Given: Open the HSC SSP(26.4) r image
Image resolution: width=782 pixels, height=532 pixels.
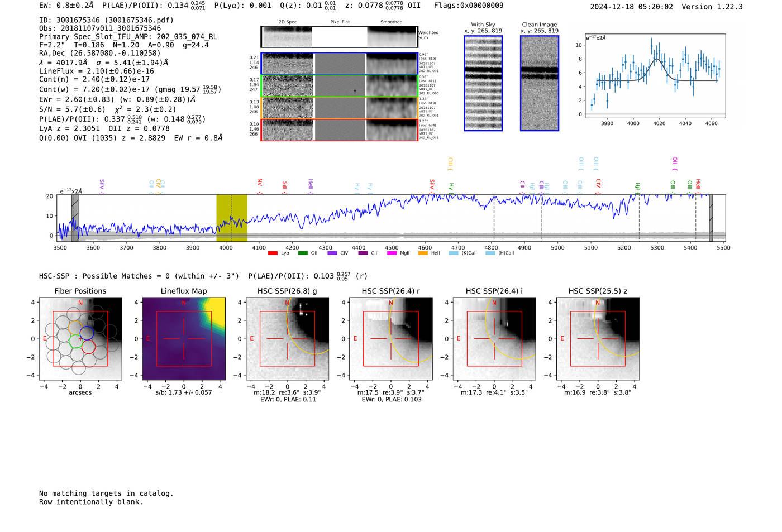Looking at the screenshot, I should click(x=391, y=339).
